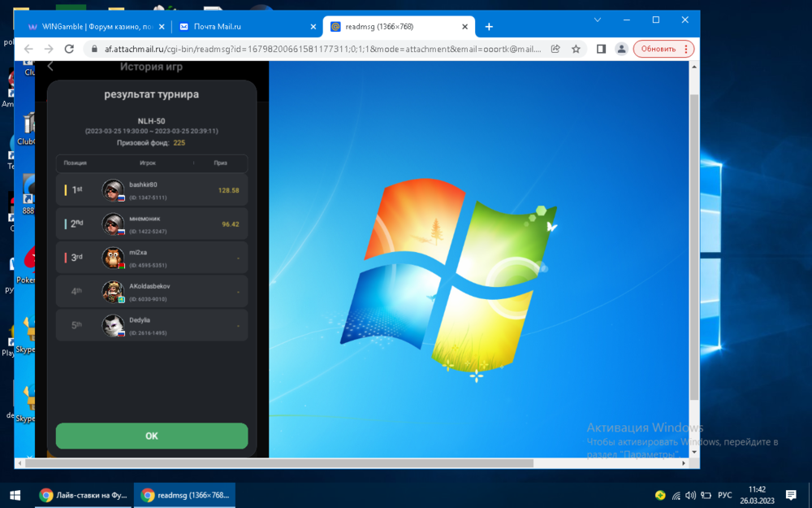Open a new browser tab
This screenshot has height=508, width=812.
pos(489,27)
